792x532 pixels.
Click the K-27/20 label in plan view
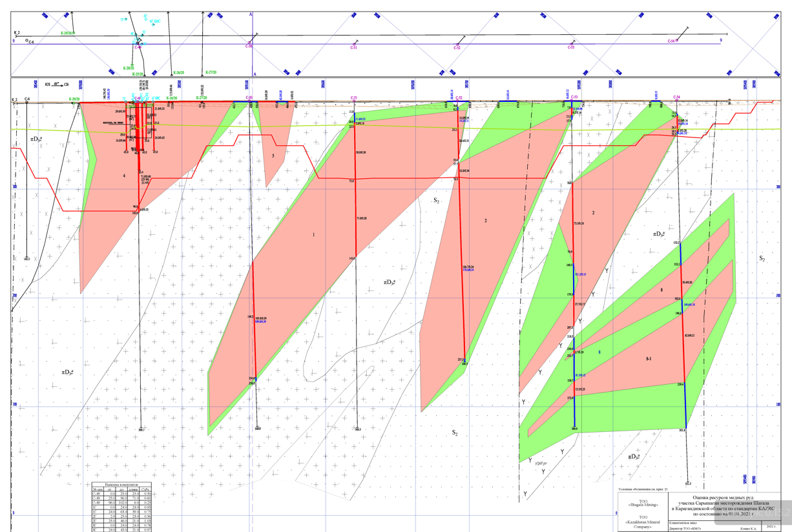click(x=212, y=72)
